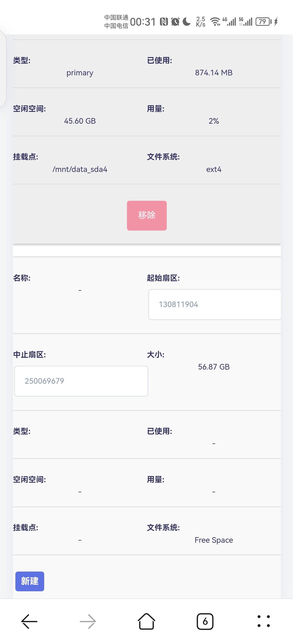Tap the browser forward arrow
The image size is (293, 644).
pos(88,621)
